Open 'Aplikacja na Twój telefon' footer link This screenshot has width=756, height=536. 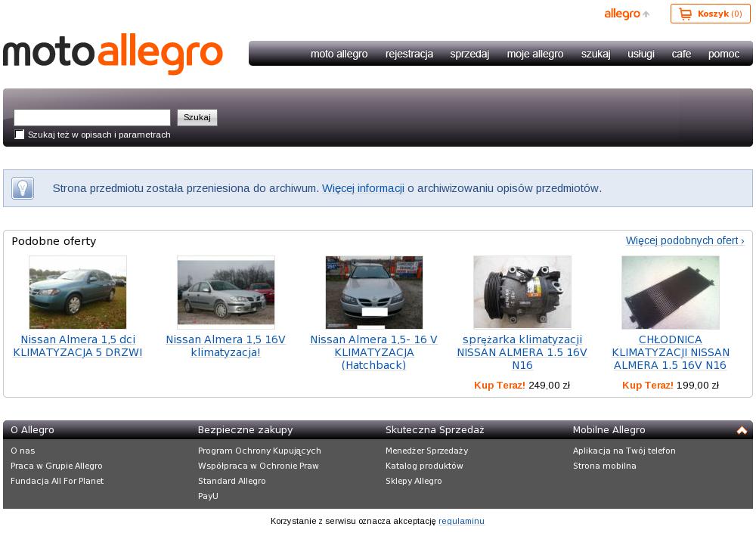(624, 451)
